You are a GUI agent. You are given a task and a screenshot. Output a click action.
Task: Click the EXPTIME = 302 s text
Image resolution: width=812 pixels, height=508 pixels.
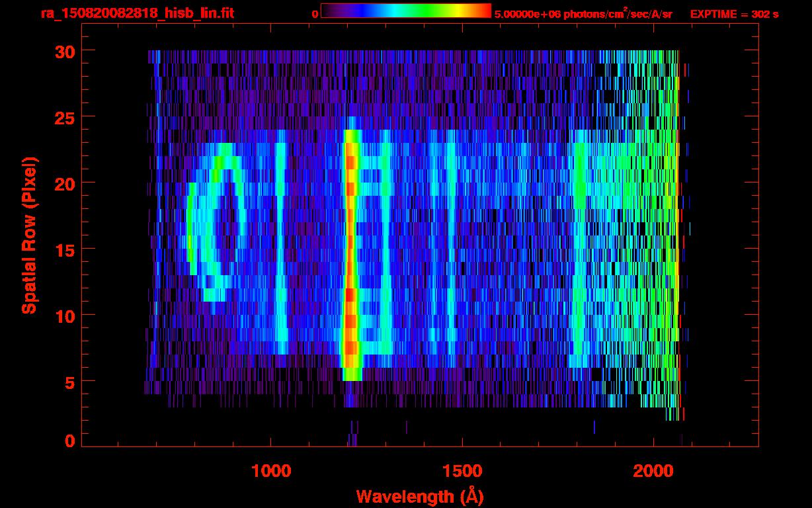(734, 15)
